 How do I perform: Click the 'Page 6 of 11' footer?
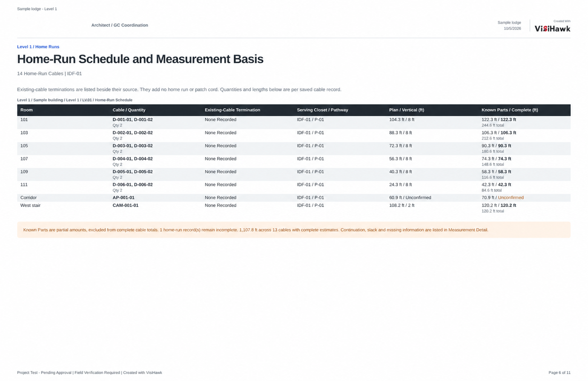click(x=559, y=373)
